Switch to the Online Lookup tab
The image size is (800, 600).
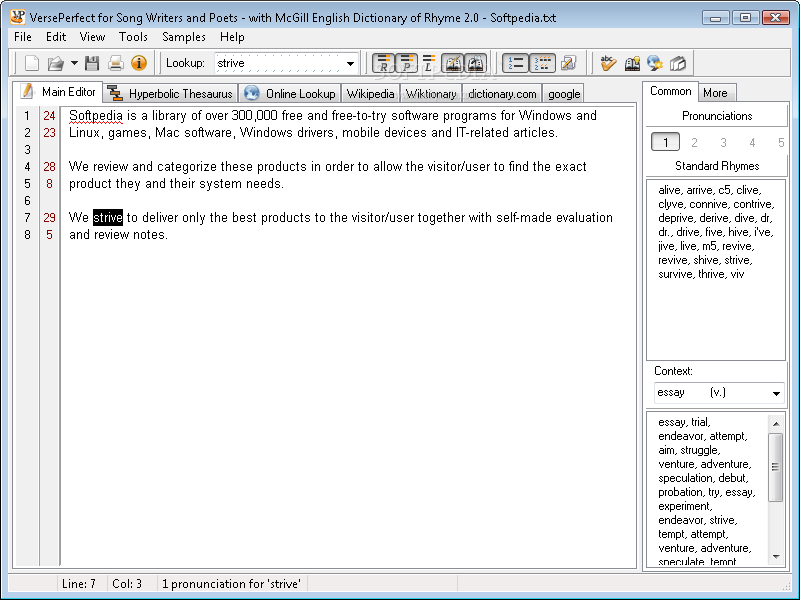tap(290, 93)
